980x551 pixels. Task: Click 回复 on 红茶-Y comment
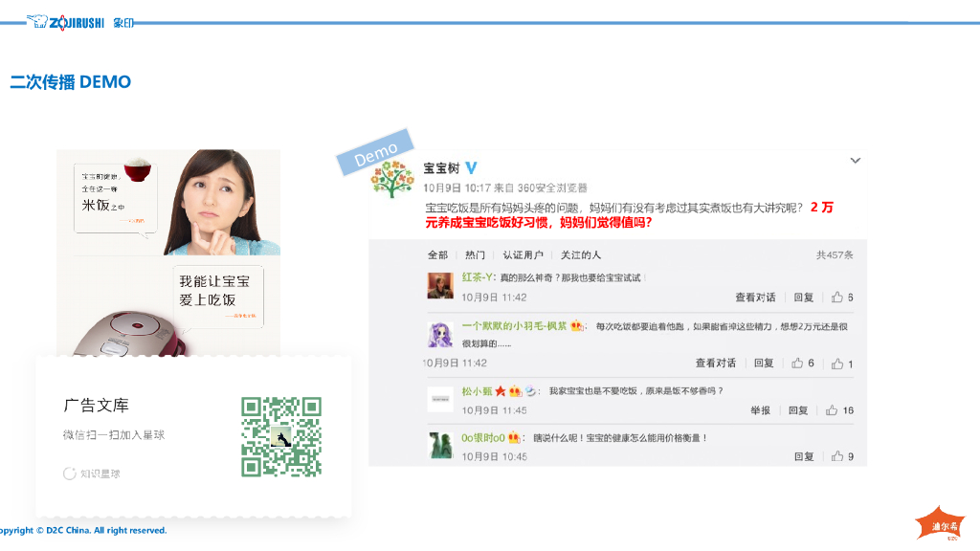[x=804, y=298]
